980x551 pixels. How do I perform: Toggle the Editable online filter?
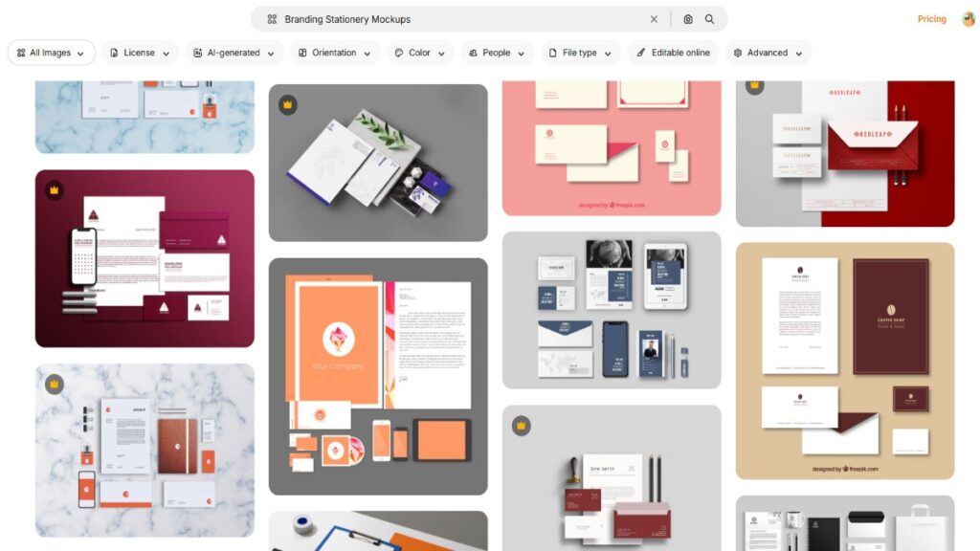[x=673, y=53]
